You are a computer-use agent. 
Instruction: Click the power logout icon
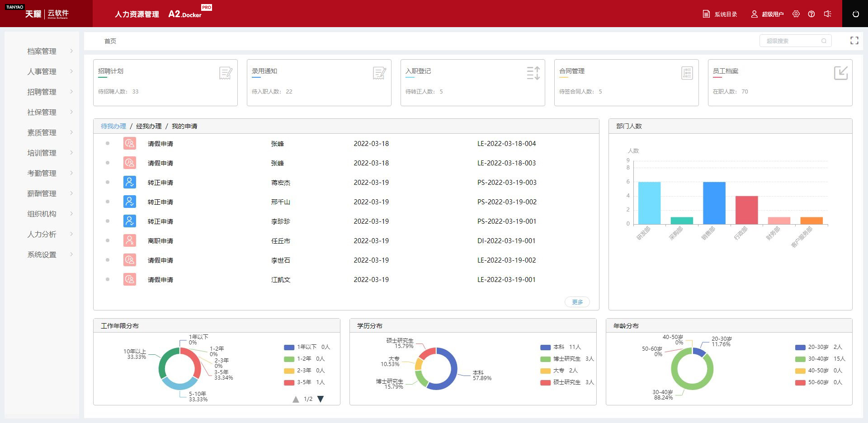coord(855,14)
